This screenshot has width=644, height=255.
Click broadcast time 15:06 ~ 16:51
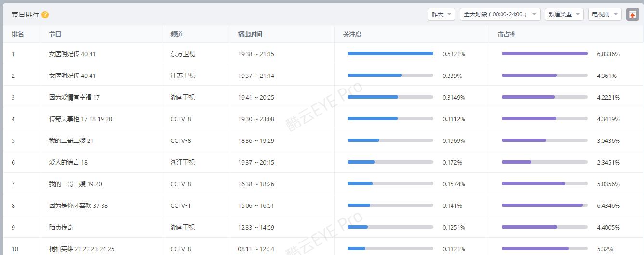256,205
